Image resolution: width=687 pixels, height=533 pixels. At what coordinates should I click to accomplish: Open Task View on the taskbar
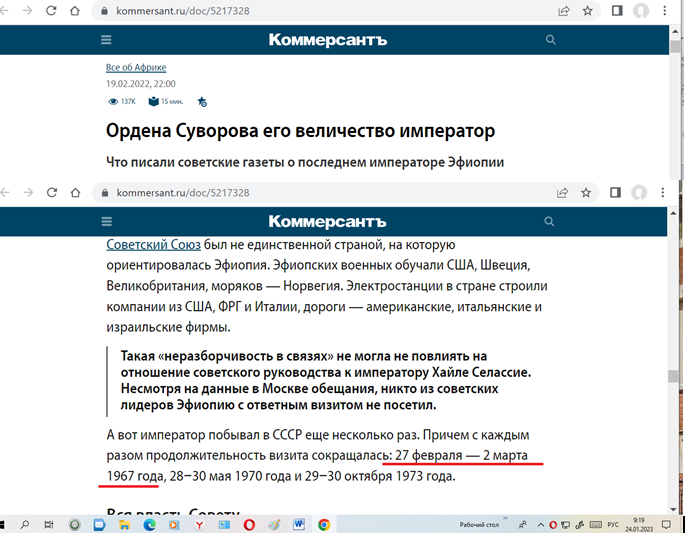click(x=49, y=524)
